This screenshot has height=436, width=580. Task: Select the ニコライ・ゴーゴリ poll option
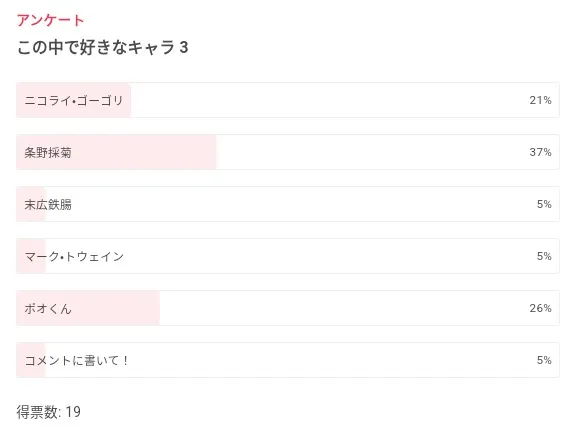287,100
